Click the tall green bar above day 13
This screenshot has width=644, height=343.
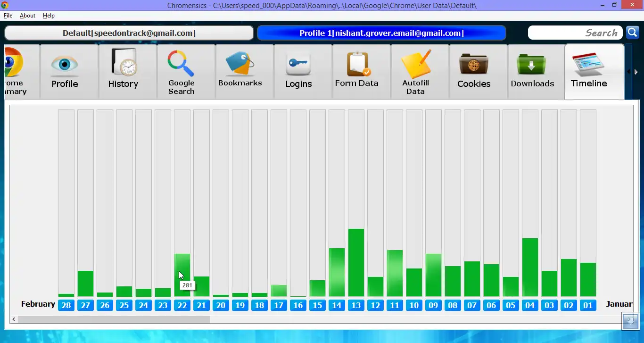point(356,262)
